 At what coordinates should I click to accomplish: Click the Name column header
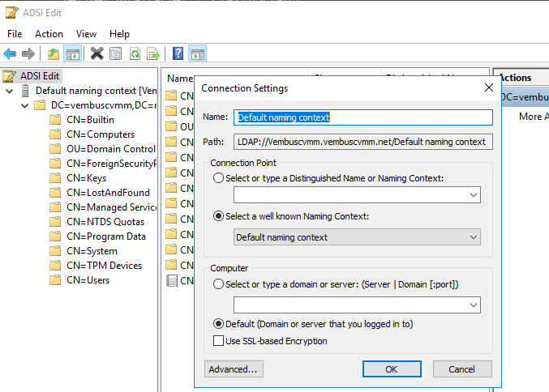pos(180,79)
